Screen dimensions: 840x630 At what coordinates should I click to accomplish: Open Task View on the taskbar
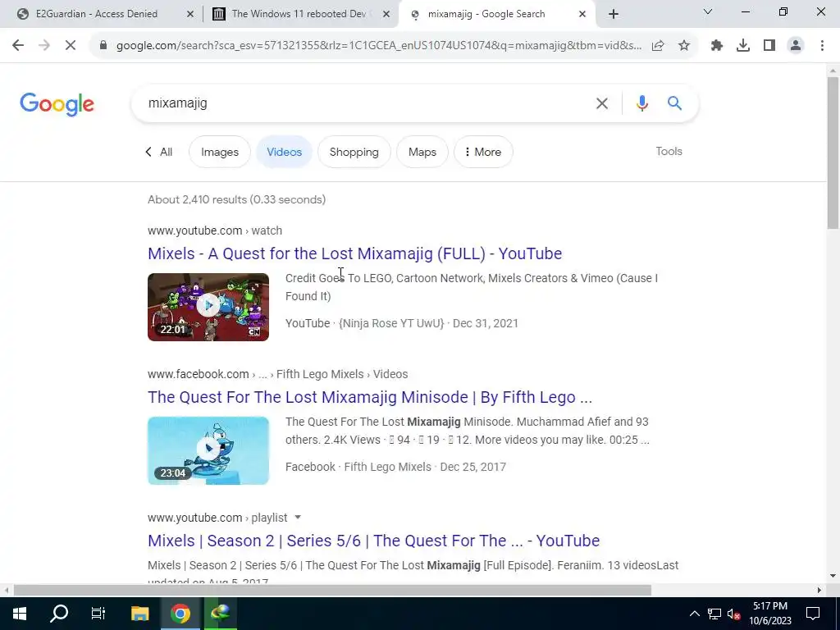98,614
